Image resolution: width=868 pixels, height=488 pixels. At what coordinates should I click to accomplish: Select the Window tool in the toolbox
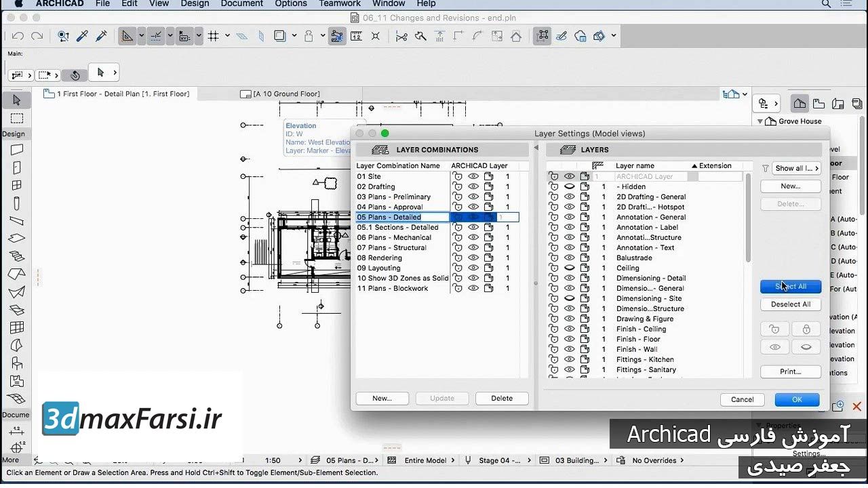17,185
